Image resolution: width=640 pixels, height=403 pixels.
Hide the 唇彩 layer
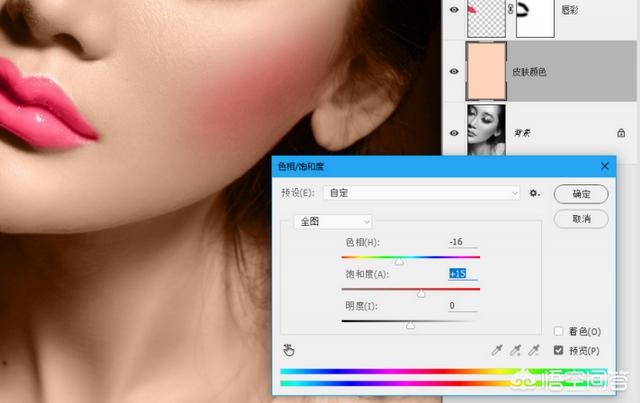click(454, 10)
